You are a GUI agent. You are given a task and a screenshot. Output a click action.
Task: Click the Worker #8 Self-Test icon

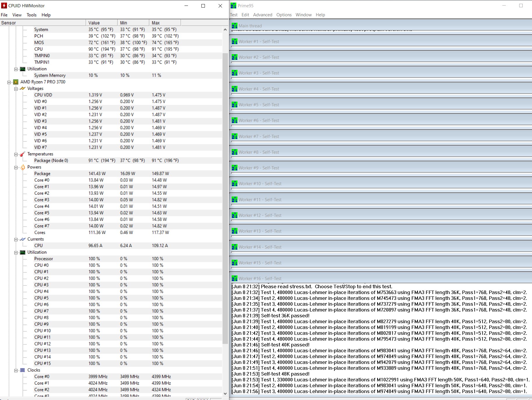pos(234,152)
